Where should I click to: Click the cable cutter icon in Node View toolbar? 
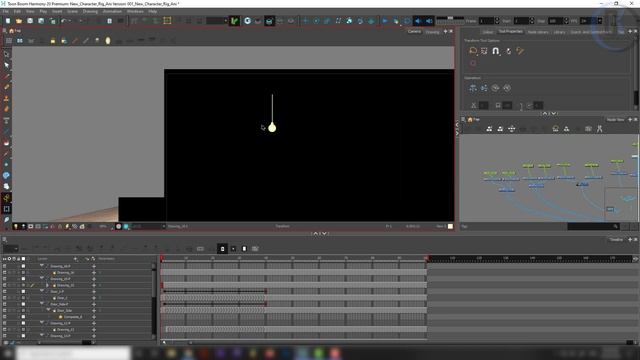click(x=599, y=129)
